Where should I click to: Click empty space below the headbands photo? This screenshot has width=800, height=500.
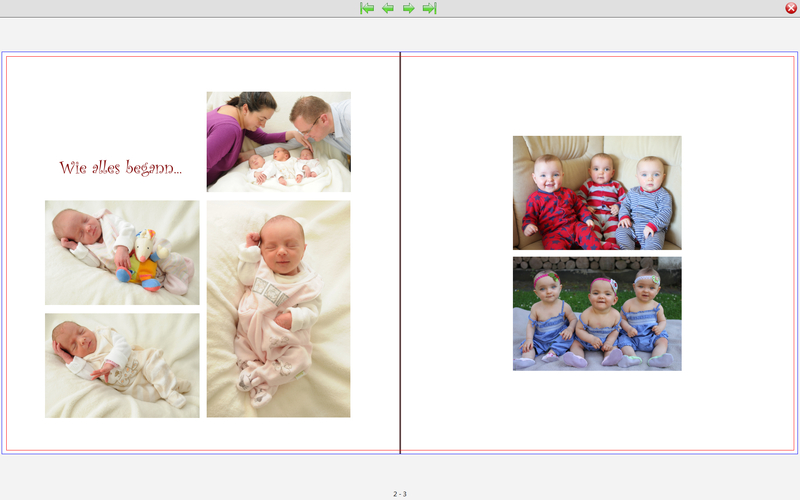597,410
